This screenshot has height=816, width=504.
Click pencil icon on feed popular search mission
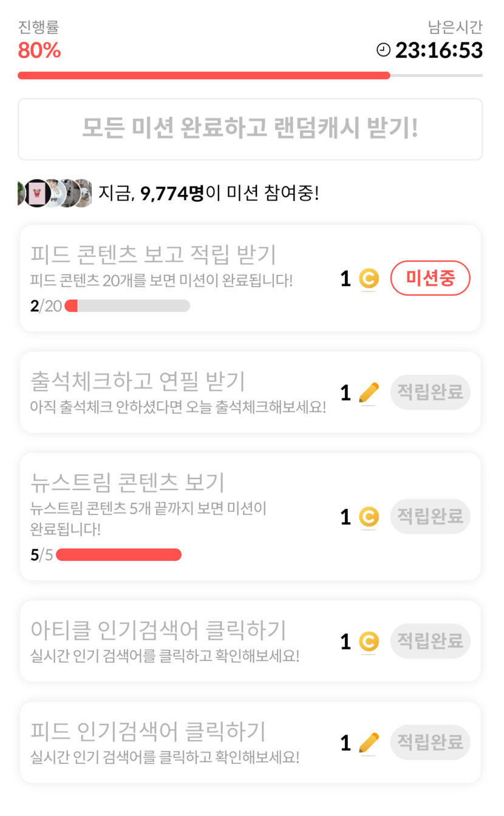(369, 743)
